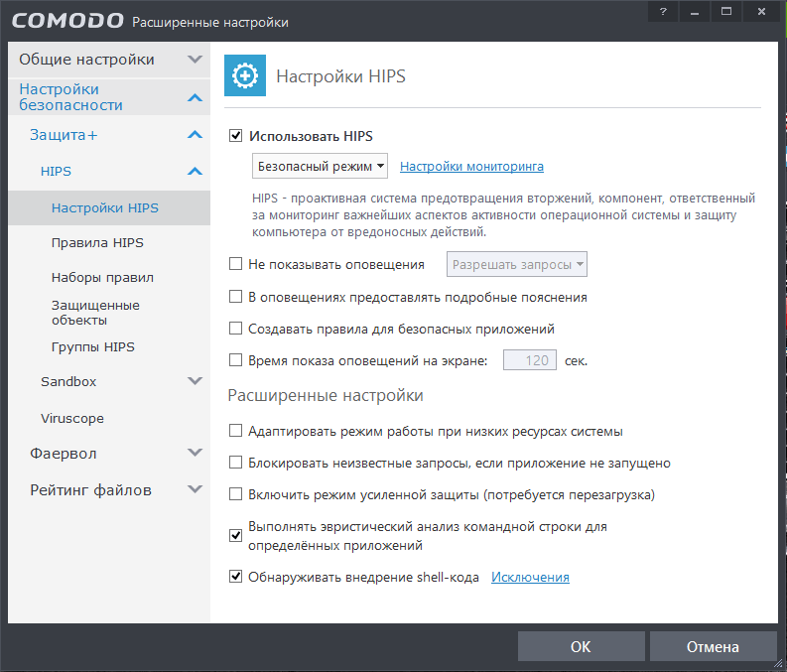Expand the Sandbox section chevron
This screenshot has width=787, height=672.
(x=195, y=381)
